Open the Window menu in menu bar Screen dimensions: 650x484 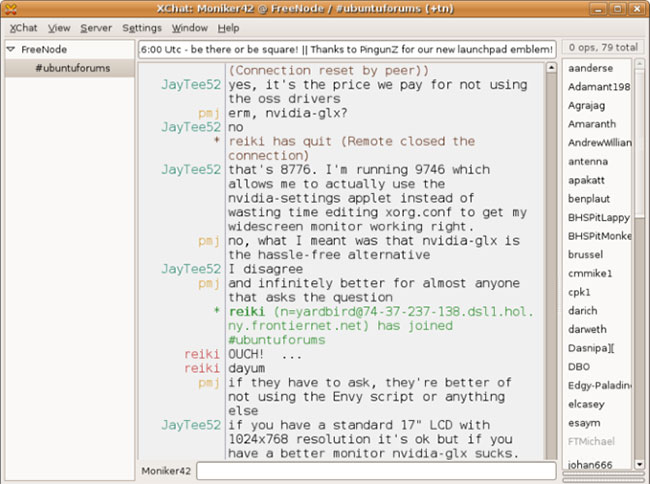tap(189, 28)
